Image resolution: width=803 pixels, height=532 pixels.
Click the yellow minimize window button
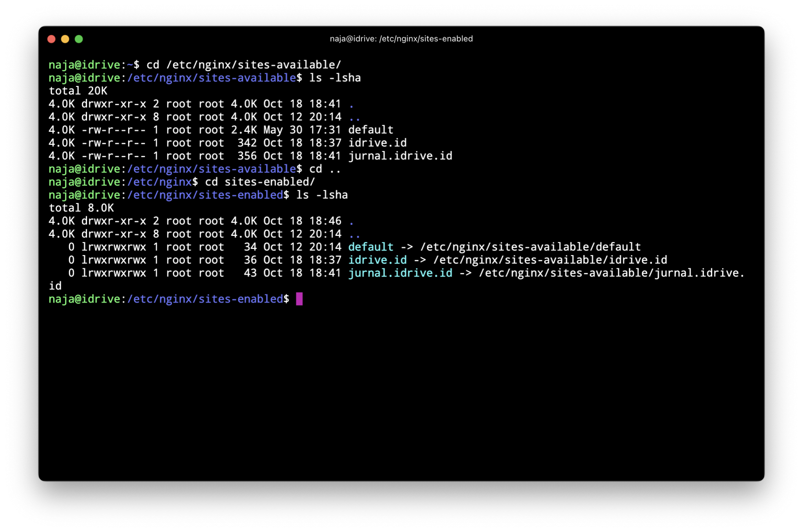coord(65,39)
